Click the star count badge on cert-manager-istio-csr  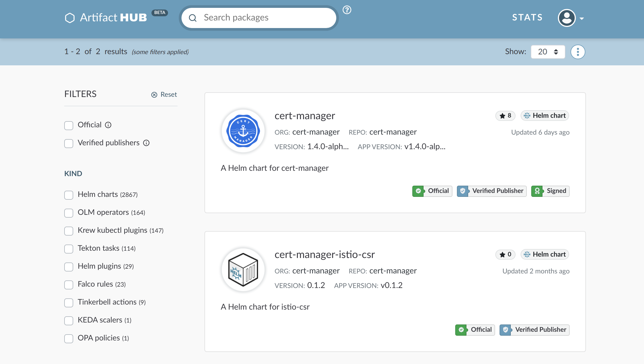pyautogui.click(x=505, y=254)
